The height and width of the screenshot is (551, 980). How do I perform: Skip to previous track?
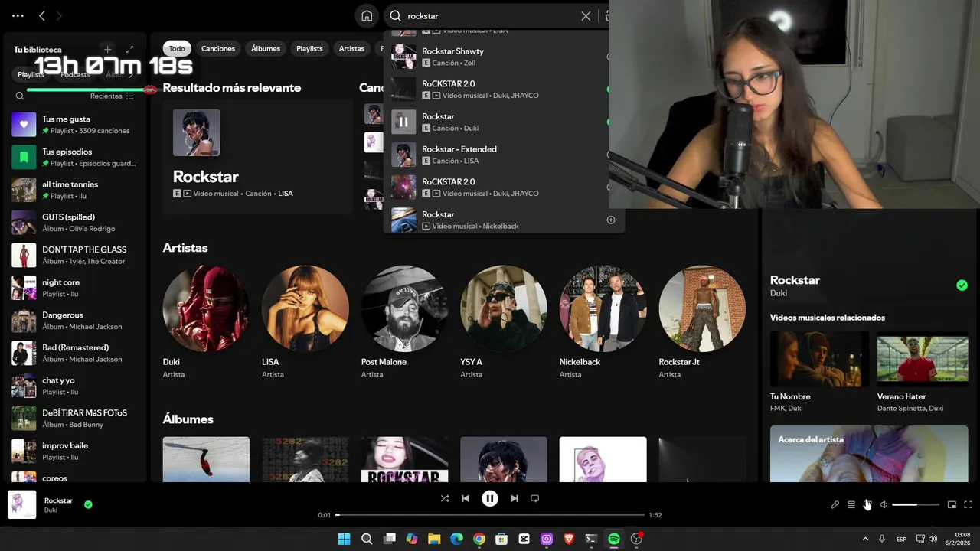click(x=465, y=498)
